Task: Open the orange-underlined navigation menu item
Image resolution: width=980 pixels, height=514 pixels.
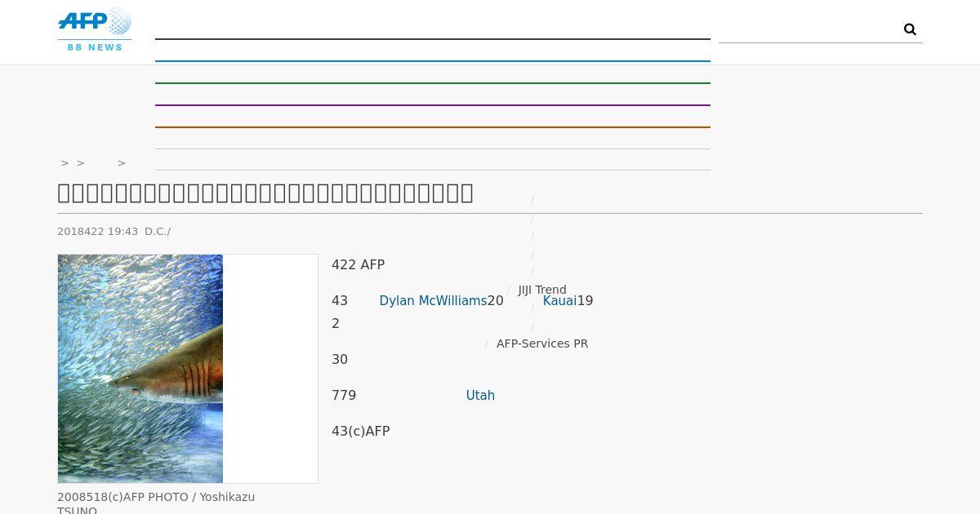Action: coord(432,117)
